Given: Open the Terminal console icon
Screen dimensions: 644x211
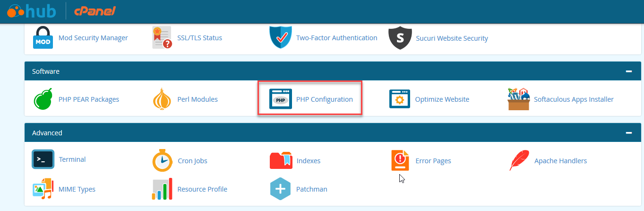Looking at the screenshot, I should click(43, 159).
